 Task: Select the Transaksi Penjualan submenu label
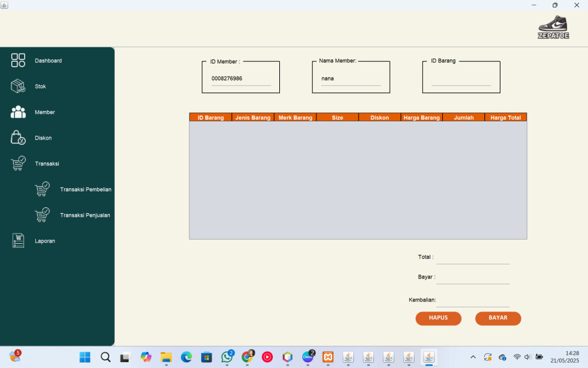[x=85, y=215]
